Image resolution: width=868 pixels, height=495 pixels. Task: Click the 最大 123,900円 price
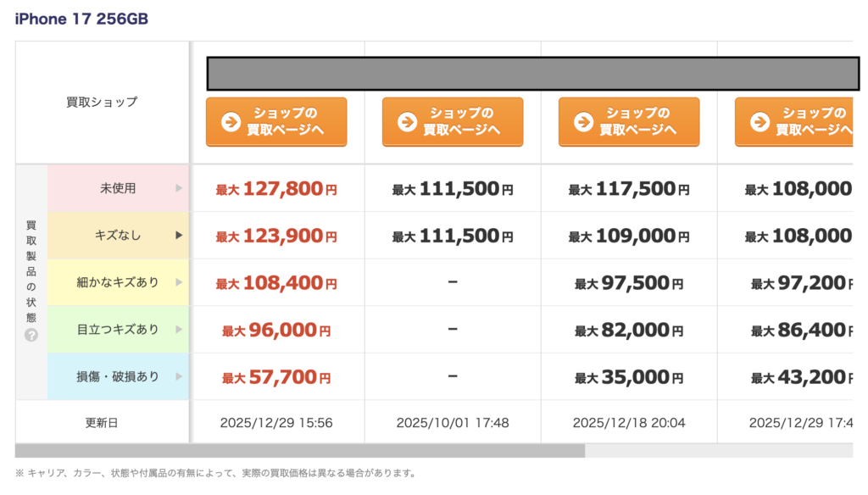(x=276, y=236)
